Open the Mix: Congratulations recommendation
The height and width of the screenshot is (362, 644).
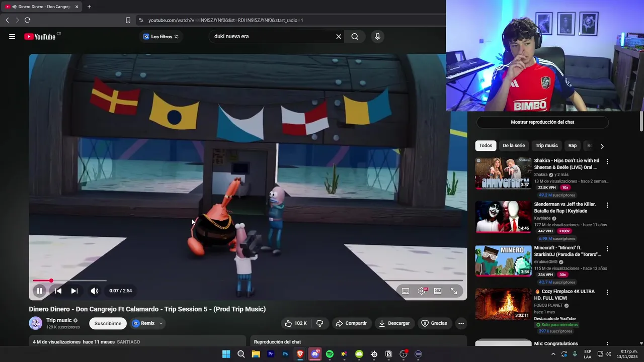pyautogui.click(x=556, y=344)
